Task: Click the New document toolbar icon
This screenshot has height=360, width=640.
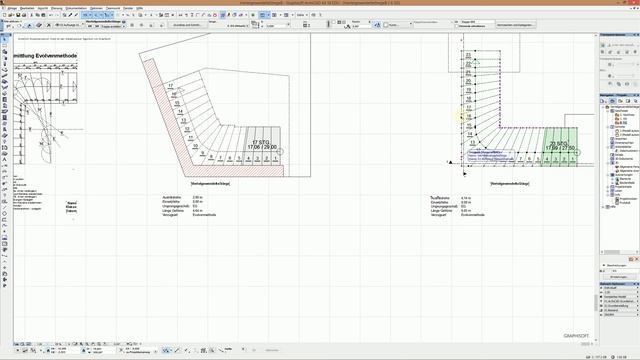Action: 4,15
